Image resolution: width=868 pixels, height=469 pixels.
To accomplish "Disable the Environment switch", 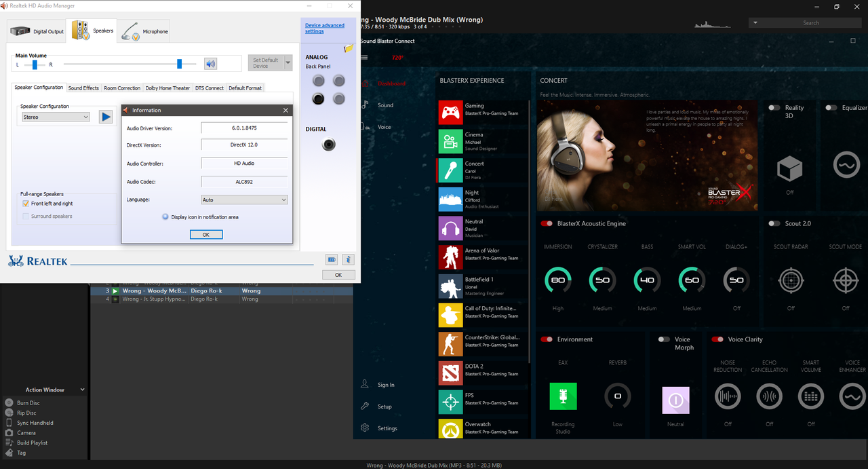I will [x=547, y=339].
